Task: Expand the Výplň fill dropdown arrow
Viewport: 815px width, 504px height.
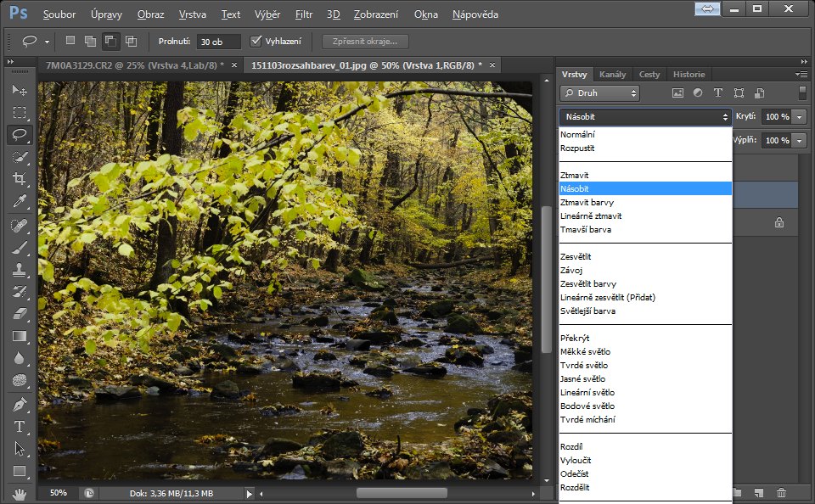Action: pyautogui.click(x=800, y=140)
